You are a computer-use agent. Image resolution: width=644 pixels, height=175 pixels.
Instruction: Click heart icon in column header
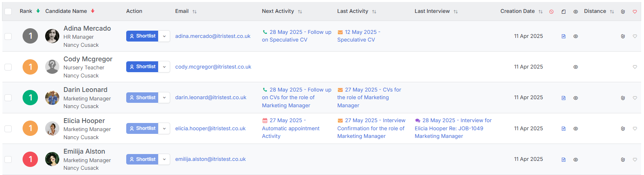pos(635,12)
